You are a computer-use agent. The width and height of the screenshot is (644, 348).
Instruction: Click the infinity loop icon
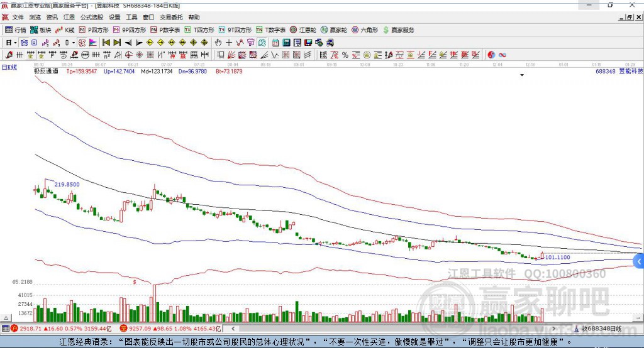502,55
